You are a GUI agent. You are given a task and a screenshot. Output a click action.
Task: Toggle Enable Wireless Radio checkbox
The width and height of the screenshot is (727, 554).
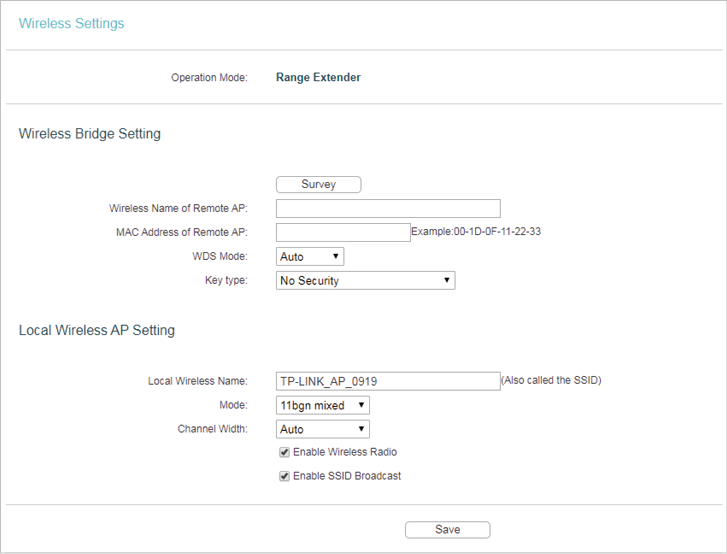click(x=284, y=452)
